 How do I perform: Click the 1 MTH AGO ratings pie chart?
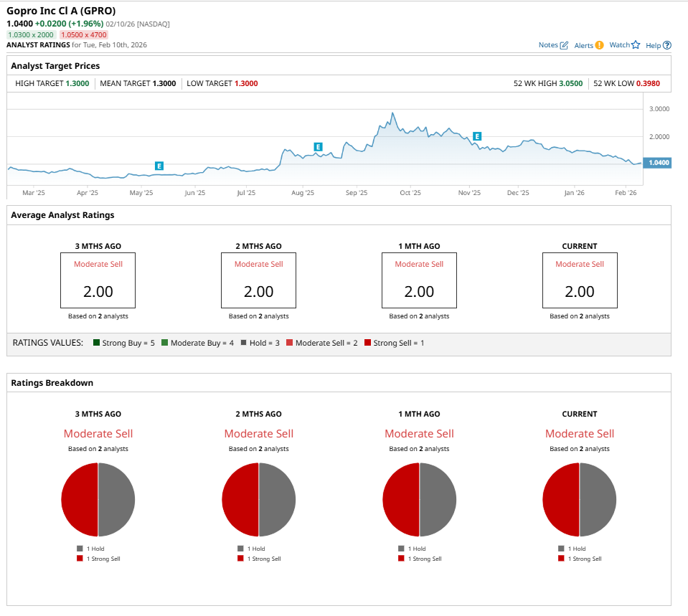[420, 500]
